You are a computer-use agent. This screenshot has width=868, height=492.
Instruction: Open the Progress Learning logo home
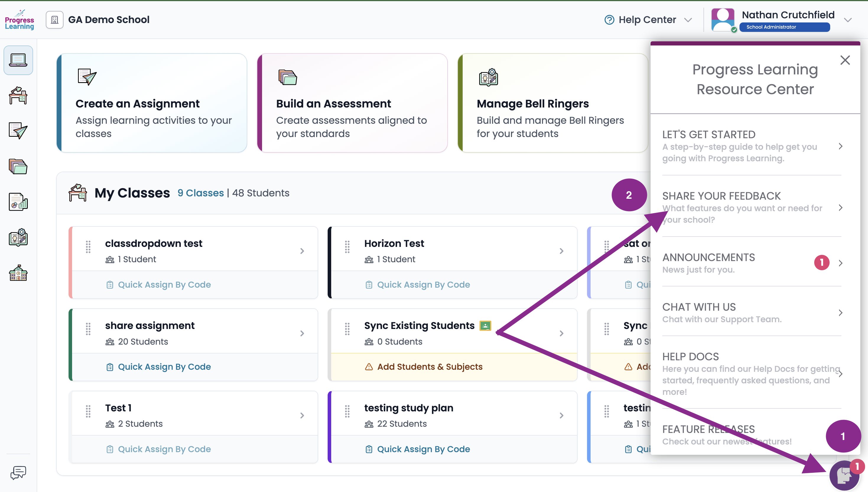(x=19, y=19)
